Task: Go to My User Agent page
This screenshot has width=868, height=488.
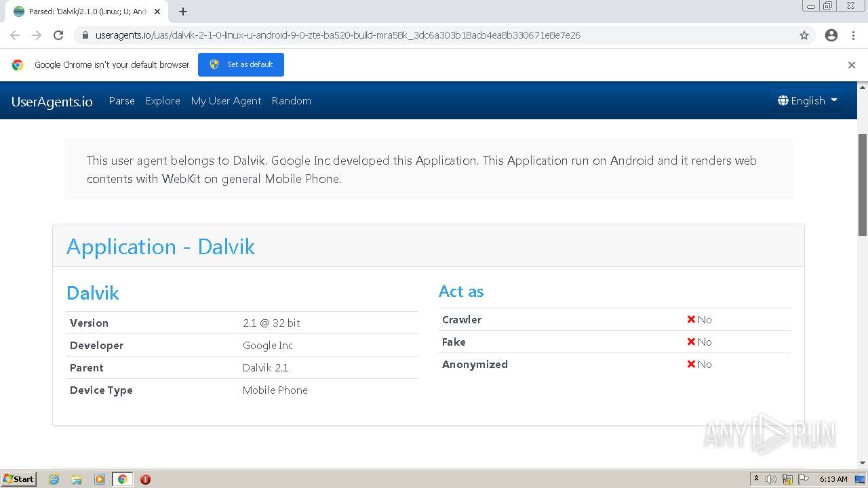Action: 226,100
